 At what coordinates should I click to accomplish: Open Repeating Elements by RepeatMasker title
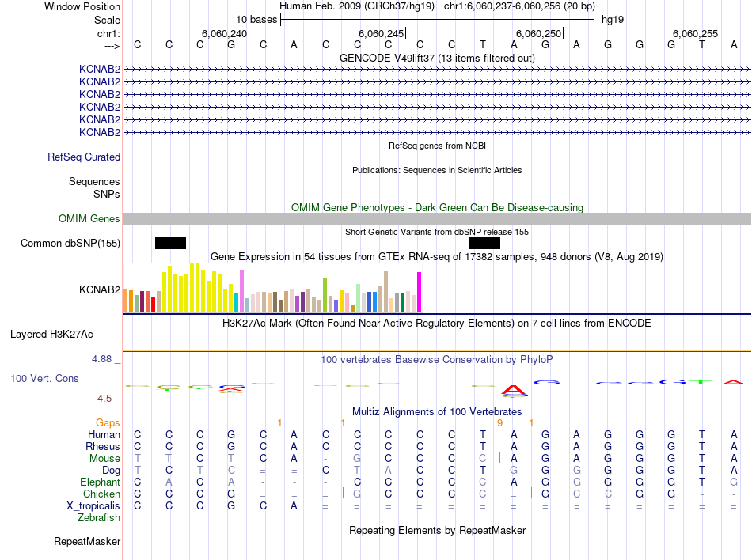tap(437, 531)
